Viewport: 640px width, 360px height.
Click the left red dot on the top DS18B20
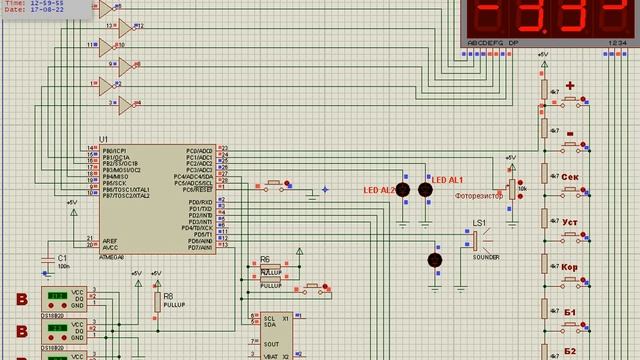pos(51,305)
